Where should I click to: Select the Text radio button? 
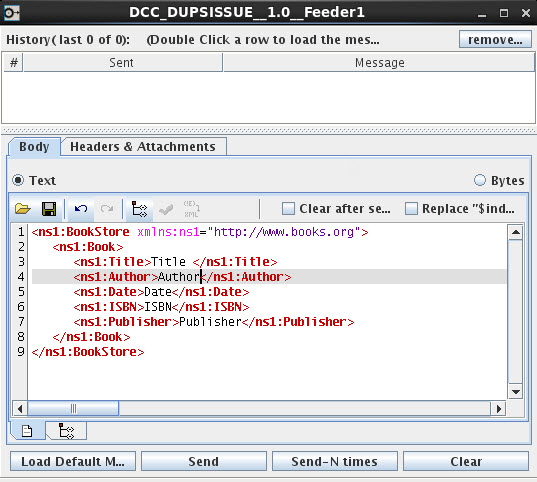coord(18,180)
